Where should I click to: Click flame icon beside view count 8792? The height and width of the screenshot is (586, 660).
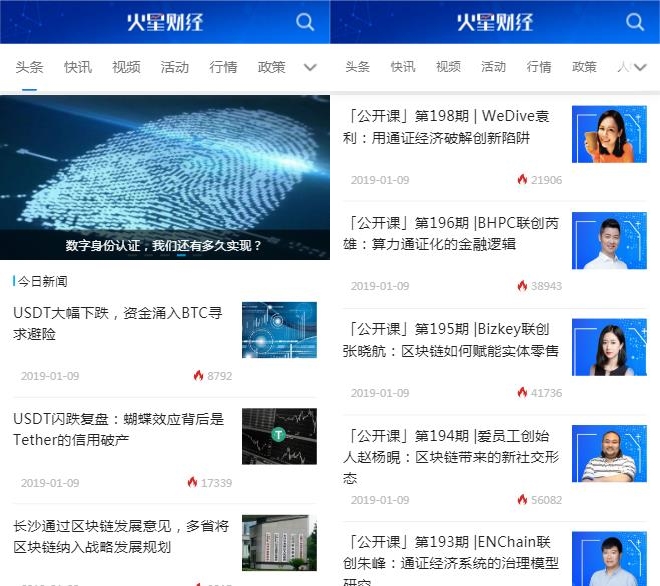pyautogui.click(x=198, y=376)
